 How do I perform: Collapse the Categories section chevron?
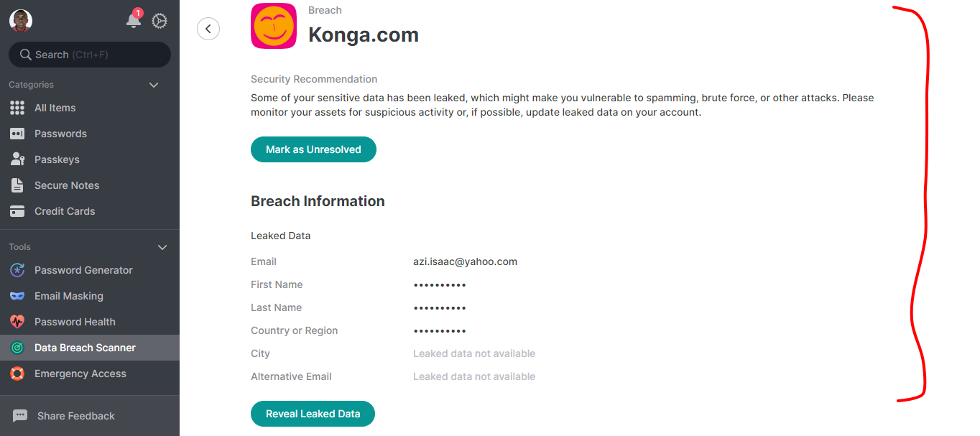pos(153,85)
